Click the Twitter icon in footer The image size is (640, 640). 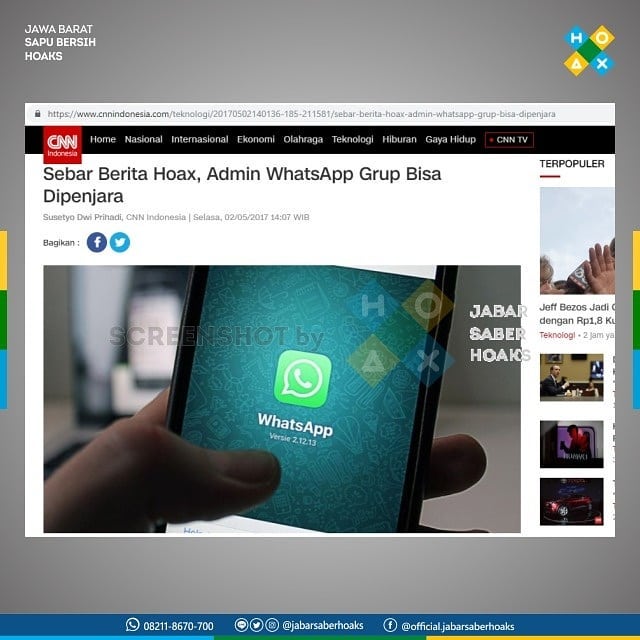click(x=257, y=625)
